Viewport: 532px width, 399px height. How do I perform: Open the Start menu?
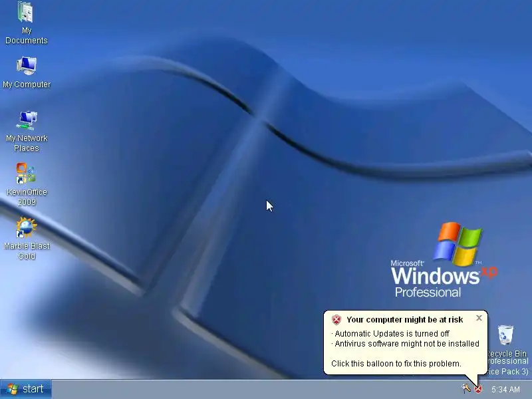(26, 389)
